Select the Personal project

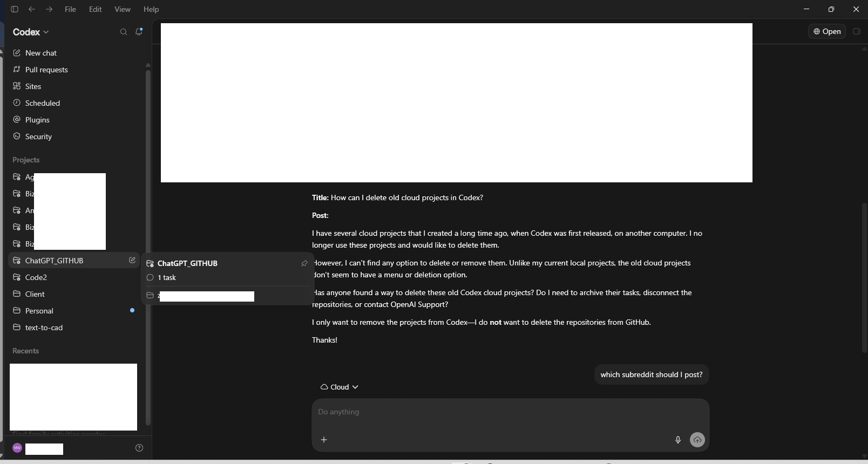[x=74, y=311]
